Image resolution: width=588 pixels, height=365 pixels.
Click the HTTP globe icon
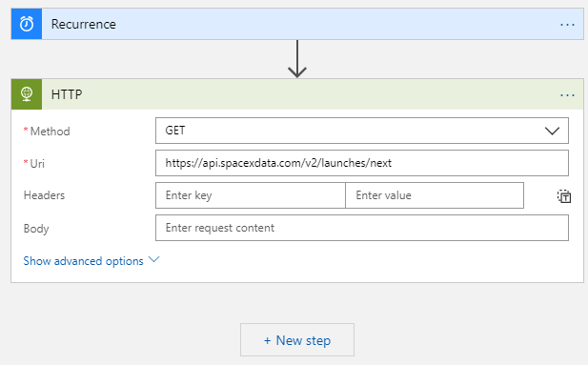point(27,94)
